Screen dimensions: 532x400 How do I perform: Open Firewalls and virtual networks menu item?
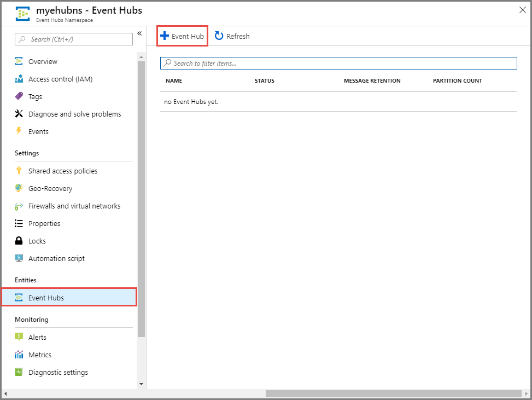pyautogui.click(x=74, y=206)
